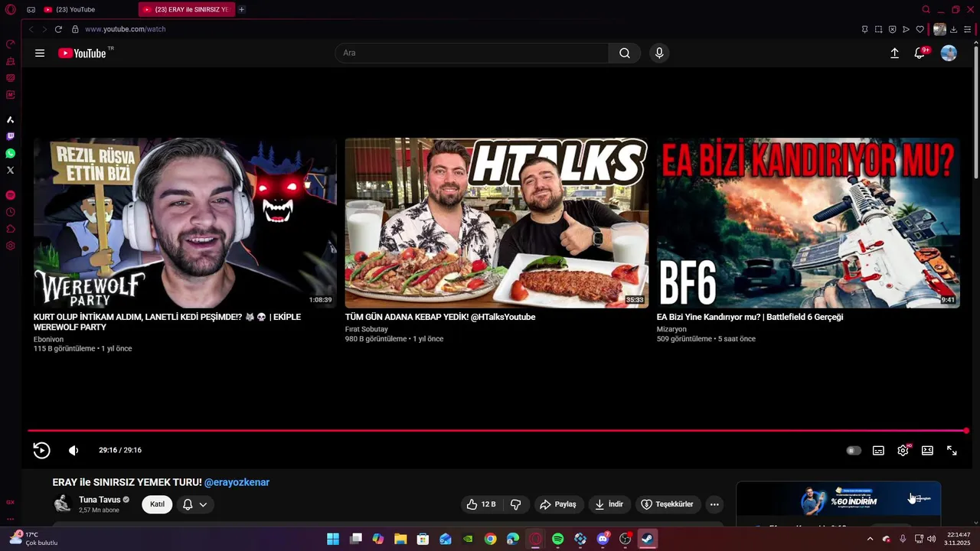Open Twitch in the Opera sidebar

click(x=10, y=136)
